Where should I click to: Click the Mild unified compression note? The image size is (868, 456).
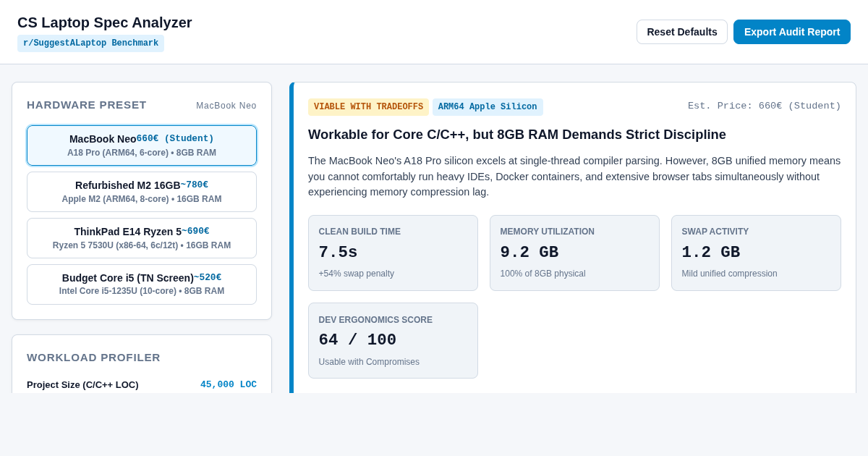click(730, 274)
